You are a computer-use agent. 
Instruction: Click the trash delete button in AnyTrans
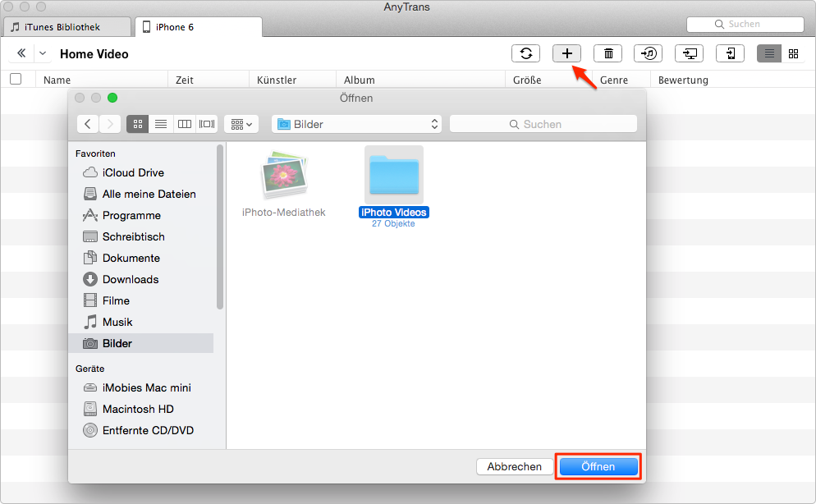(x=607, y=53)
